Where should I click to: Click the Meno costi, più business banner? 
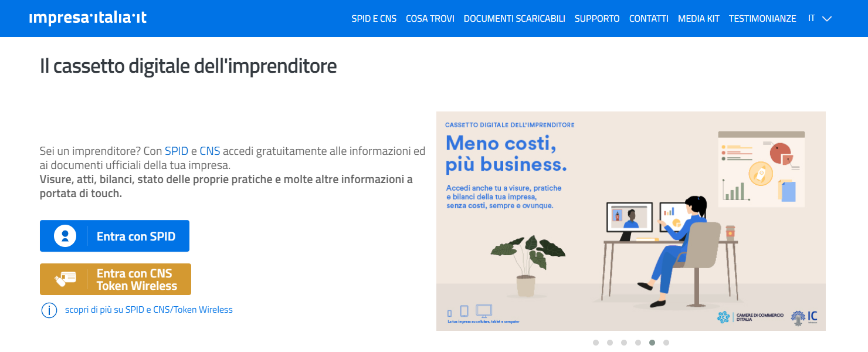[631, 221]
